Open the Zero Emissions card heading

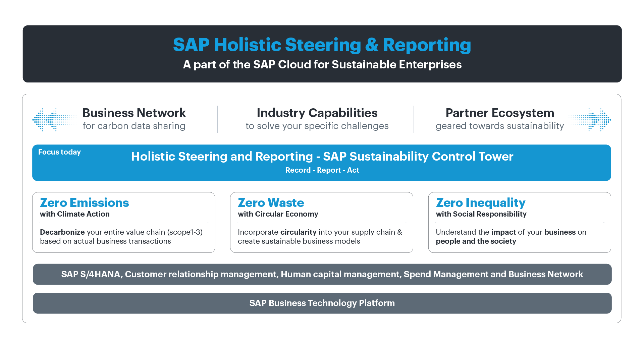(84, 203)
